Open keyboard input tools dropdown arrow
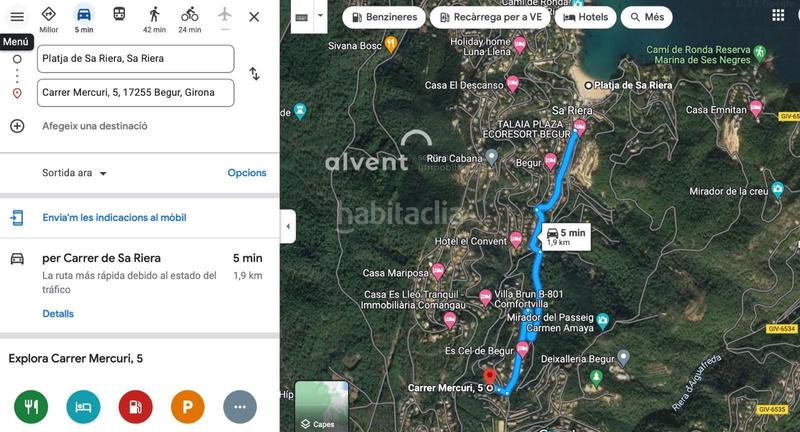This screenshot has height=432, width=800. (x=320, y=16)
